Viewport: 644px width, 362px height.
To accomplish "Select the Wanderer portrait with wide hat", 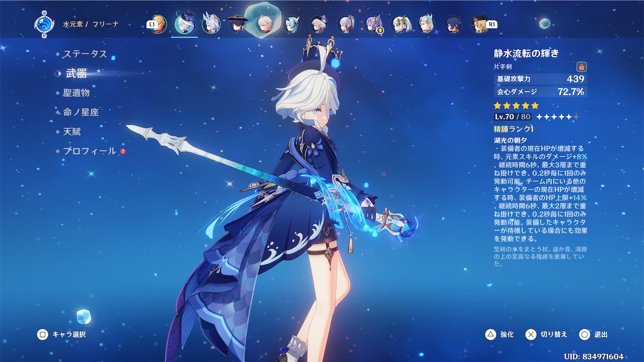I will (238, 24).
